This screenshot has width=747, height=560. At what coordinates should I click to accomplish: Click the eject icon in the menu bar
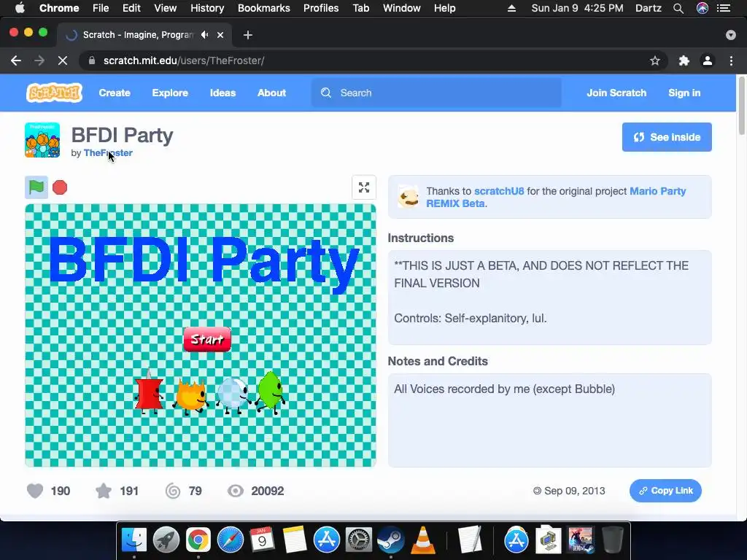point(511,8)
